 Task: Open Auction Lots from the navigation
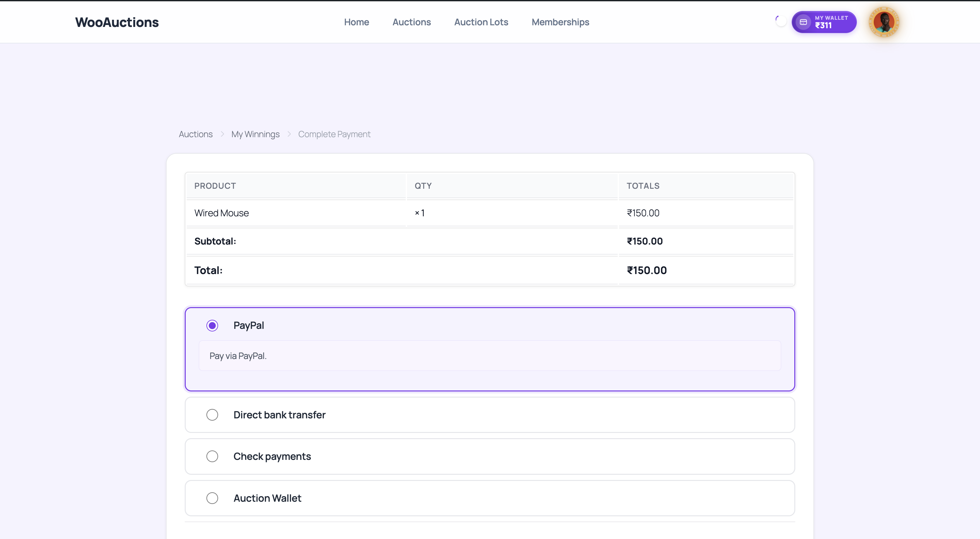[x=481, y=22]
